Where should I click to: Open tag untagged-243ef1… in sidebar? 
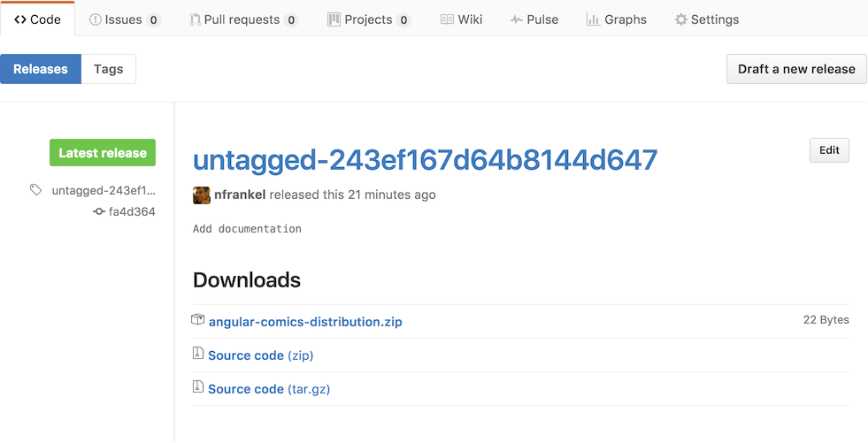tap(104, 191)
